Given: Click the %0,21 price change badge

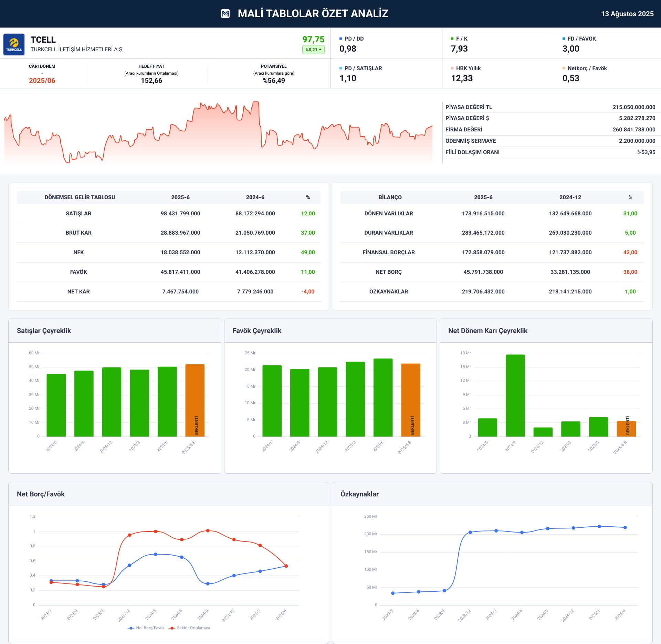Looking at the screenshot, I should pyautogui.click(x=313, y=50).
